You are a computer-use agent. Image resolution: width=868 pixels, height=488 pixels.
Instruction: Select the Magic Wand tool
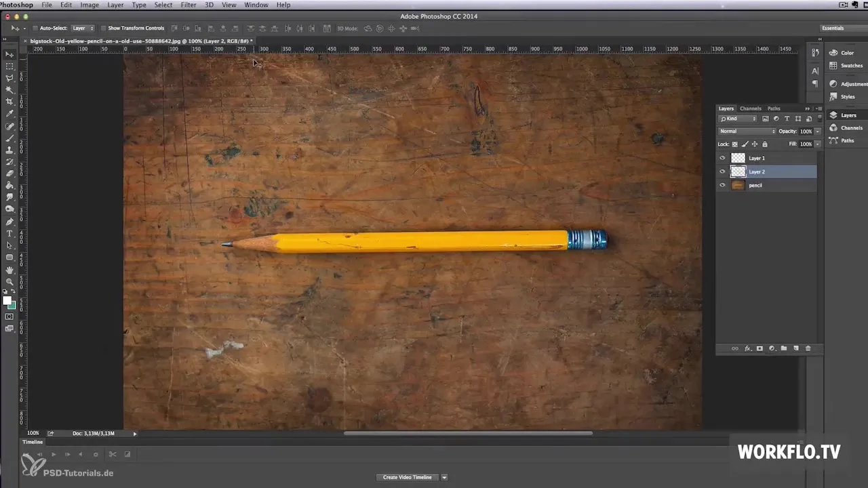pos(9,89)
